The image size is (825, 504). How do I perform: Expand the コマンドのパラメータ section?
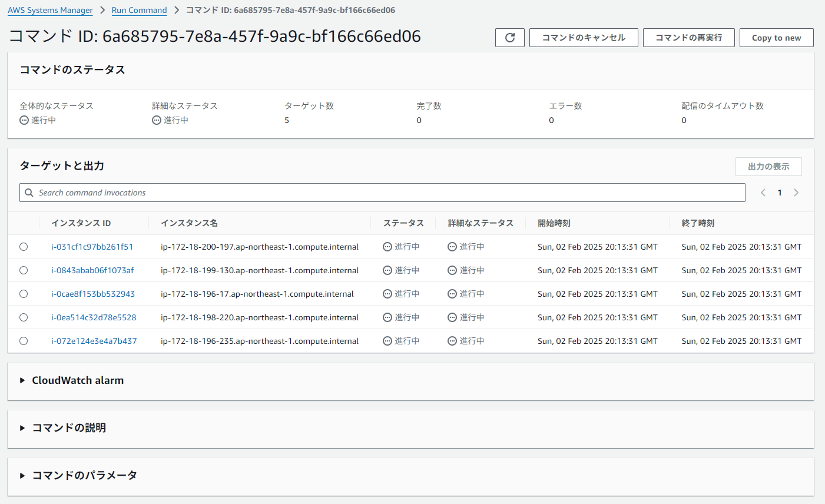coord(22,475)
